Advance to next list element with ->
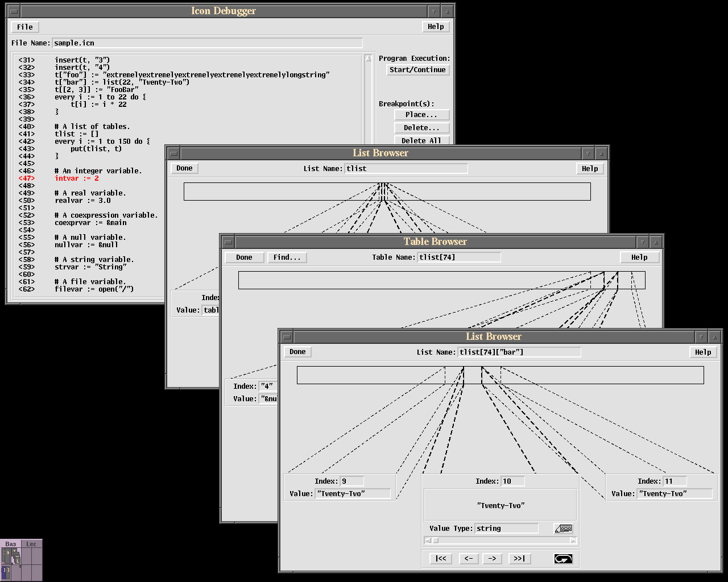The image size is (728, 582). point(492,559)
